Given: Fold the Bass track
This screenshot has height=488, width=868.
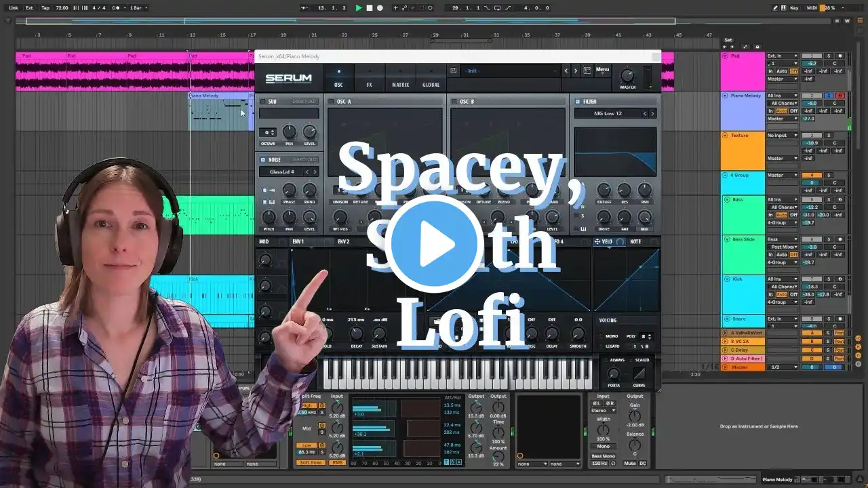Looking at the screenshot, I should click(x=726, y=200).
